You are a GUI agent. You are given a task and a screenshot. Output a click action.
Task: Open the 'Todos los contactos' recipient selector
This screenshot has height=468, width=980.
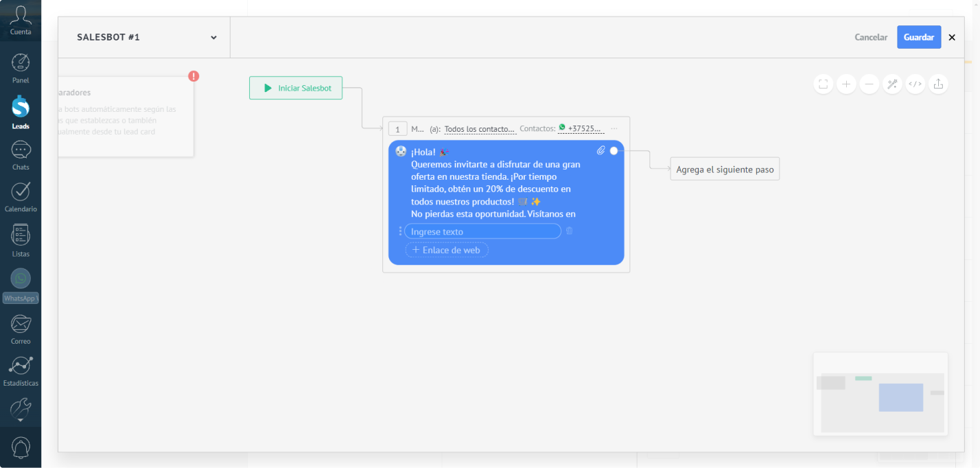(480, 129)
